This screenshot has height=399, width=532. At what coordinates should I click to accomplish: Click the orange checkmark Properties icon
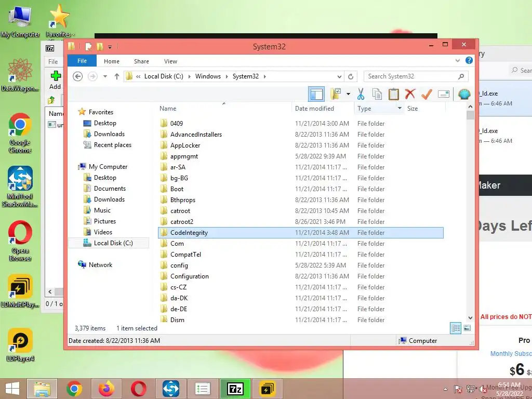pyautogui.click(x=427, y=94)
